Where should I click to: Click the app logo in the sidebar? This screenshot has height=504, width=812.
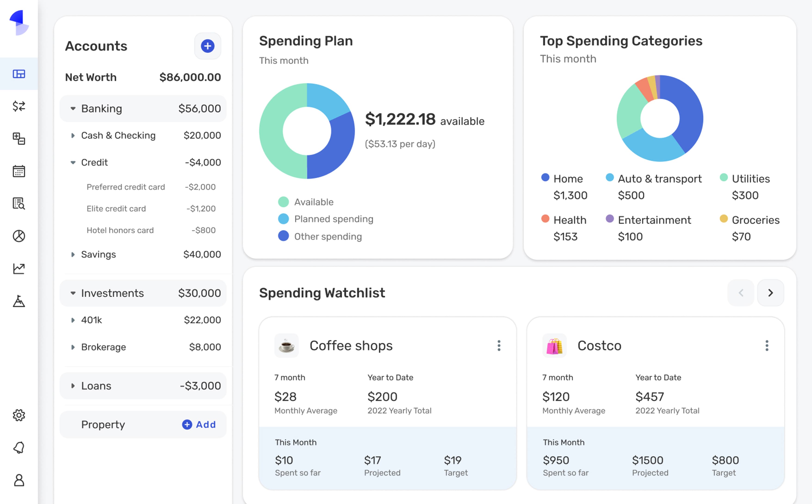tap(19, 22)
